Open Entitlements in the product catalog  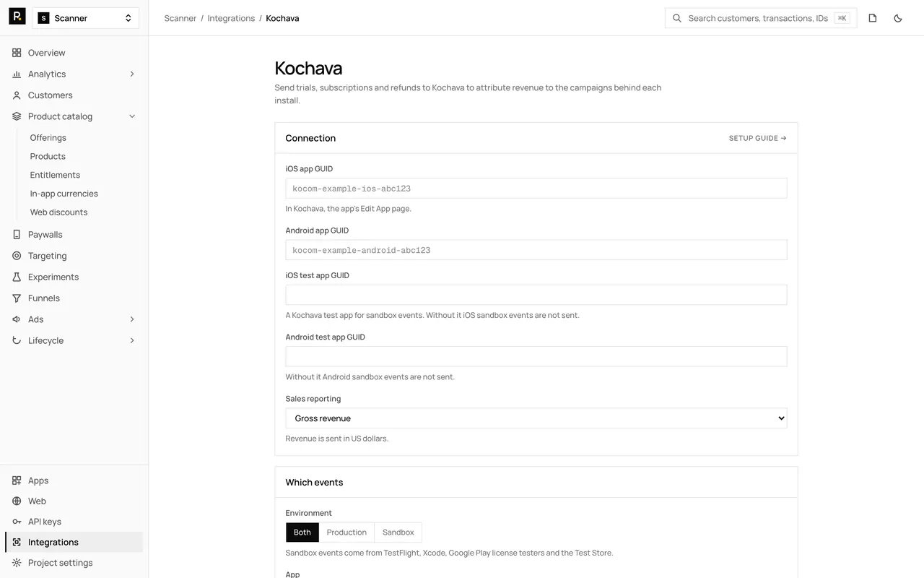point(55,175)
